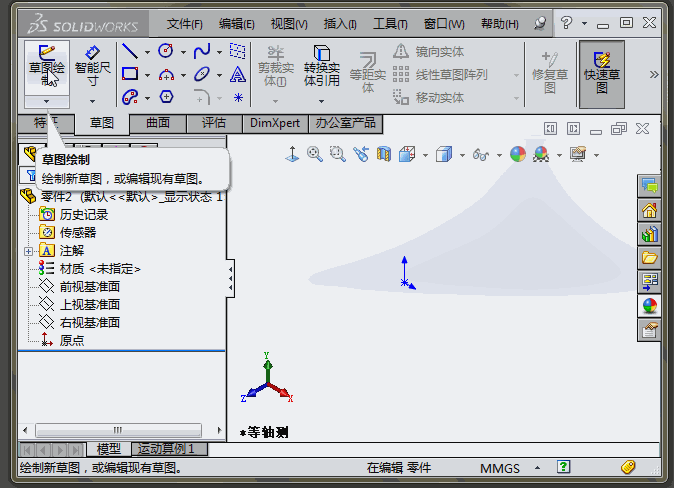Insert sketch Text with the A icon
The width and height of the screenshot is (674, 488).
[238, 75]
